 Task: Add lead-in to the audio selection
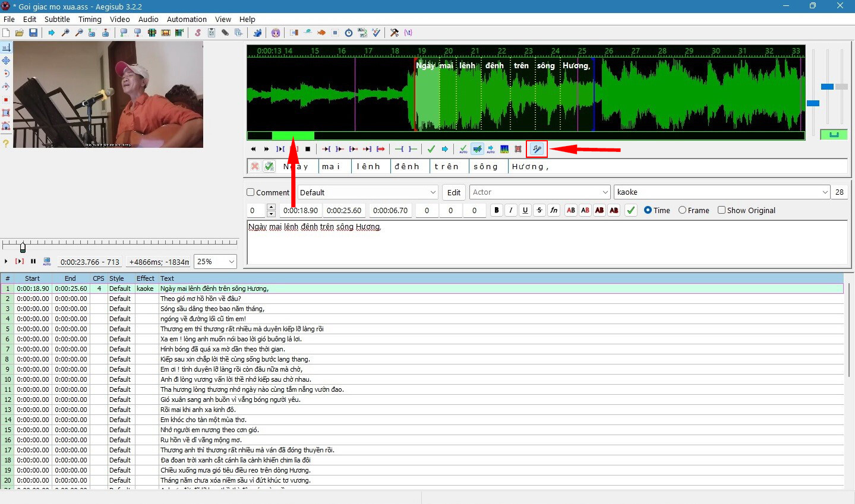399,149
